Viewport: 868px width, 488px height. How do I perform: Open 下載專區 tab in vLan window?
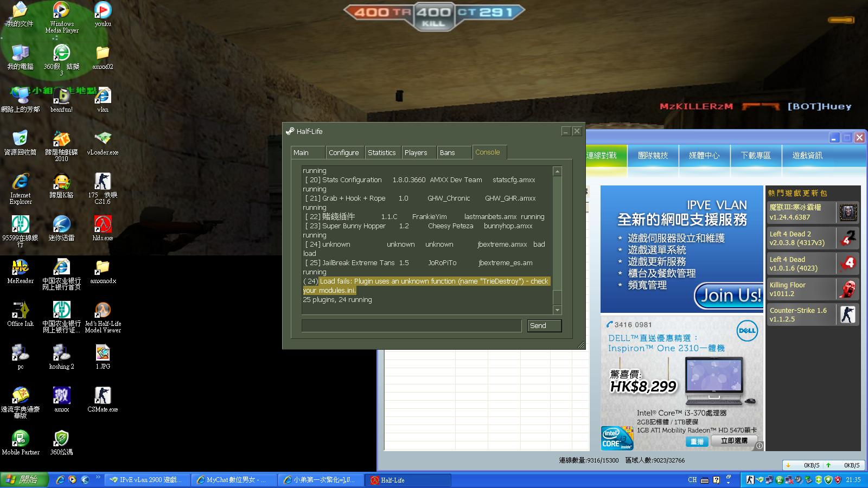[x=756, y=156]
